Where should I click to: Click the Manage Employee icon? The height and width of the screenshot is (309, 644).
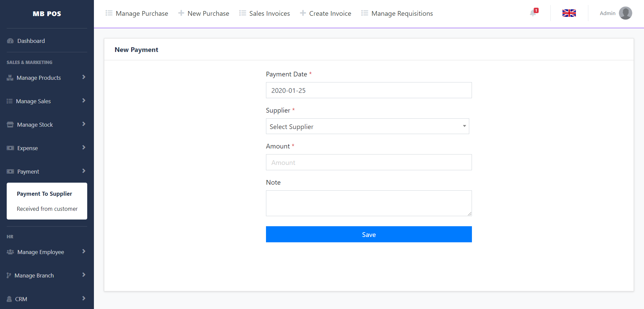pos(10,252)
